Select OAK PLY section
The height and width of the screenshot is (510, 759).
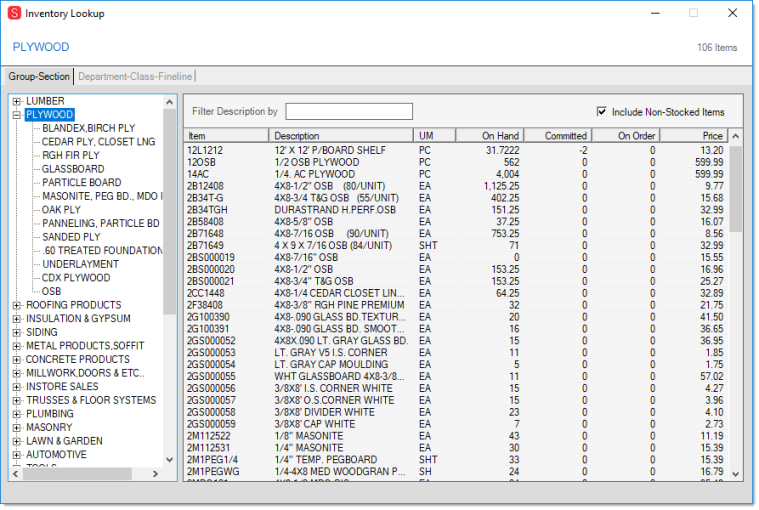61,210
